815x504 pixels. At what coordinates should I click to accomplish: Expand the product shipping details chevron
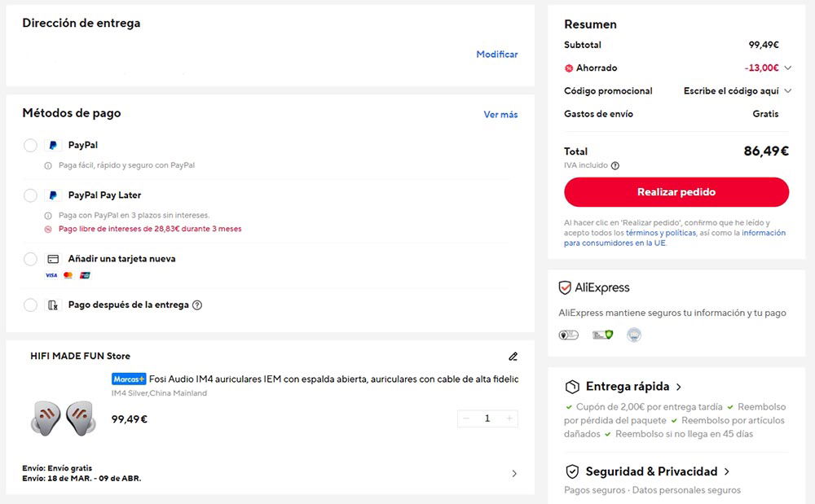click(513, 473)
